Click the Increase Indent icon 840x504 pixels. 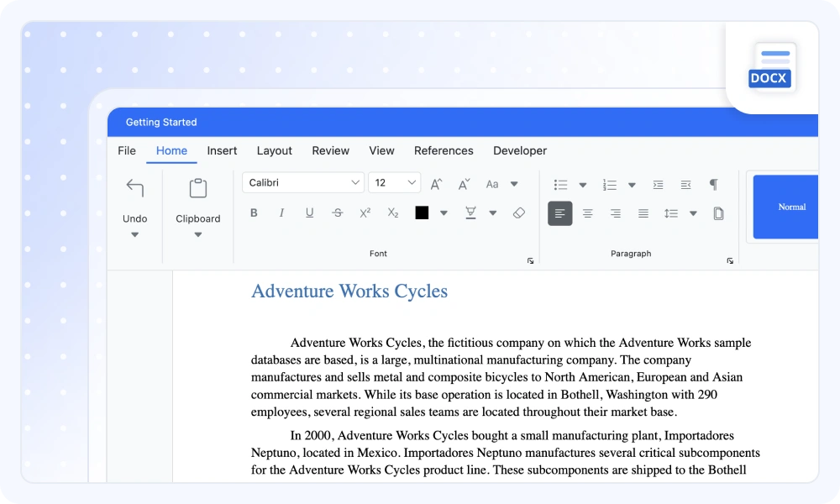(x=658, y=185)
